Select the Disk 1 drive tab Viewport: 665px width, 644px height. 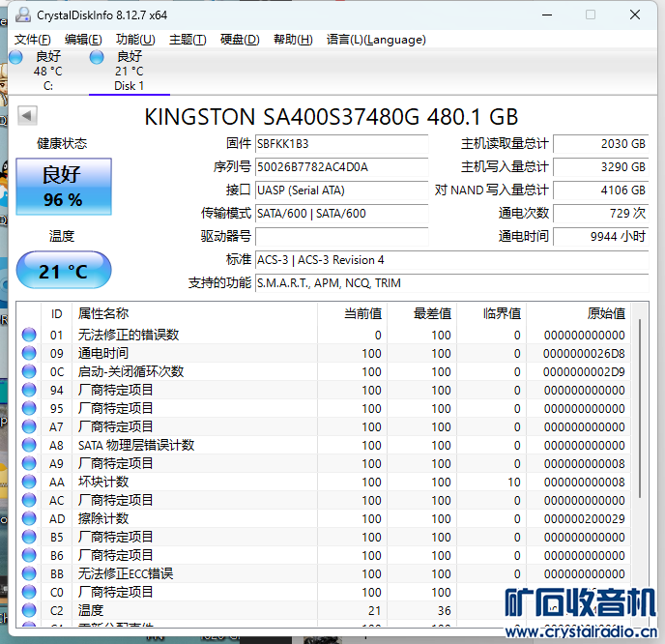(x=129, y=71)
